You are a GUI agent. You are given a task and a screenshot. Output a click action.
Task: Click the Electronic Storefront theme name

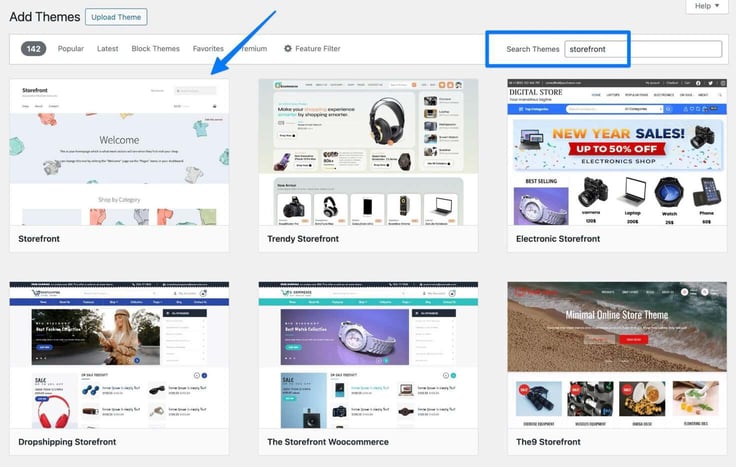[558, 239]
